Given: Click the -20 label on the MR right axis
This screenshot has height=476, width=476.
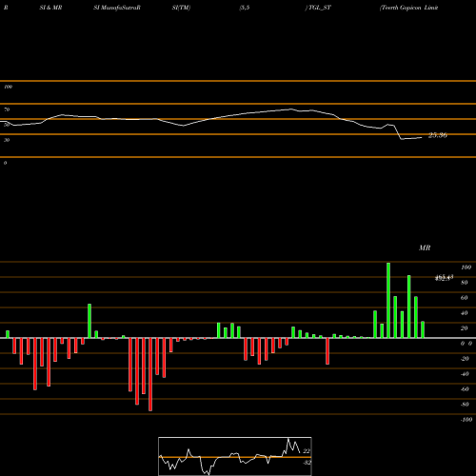Looking at the screenshot, I should (x=465, y=359).
